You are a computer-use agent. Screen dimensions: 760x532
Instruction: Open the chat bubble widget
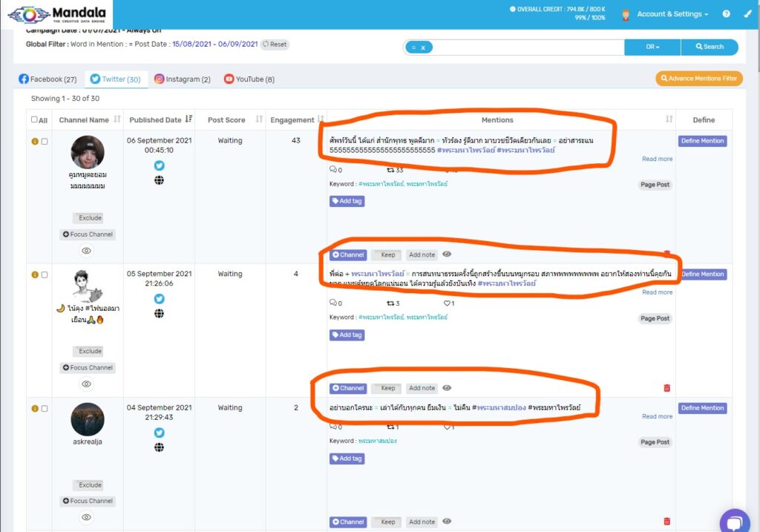[734, 522]
